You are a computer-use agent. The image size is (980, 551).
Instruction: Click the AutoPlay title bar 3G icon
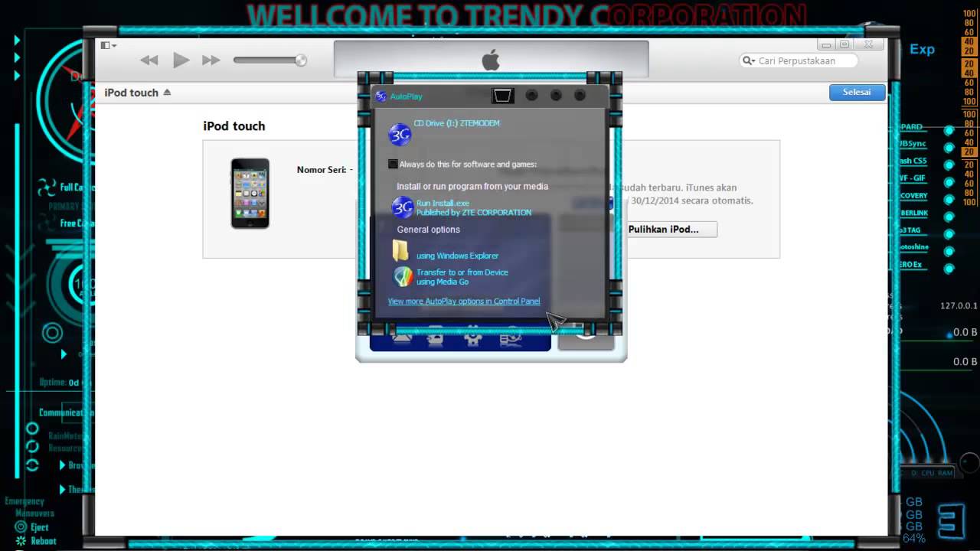pos(381,96)
